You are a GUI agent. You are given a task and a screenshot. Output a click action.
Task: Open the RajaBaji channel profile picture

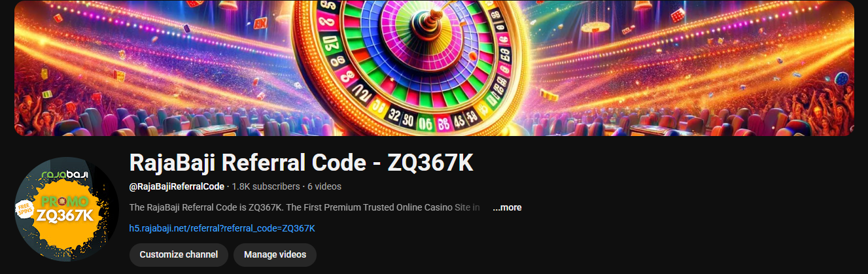point(67,209)
